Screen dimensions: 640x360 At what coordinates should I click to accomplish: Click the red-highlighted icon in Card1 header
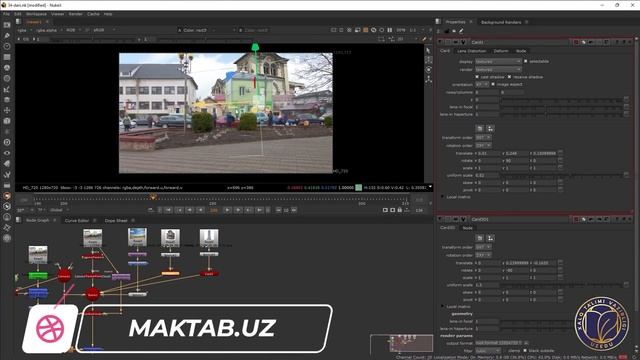576,42
